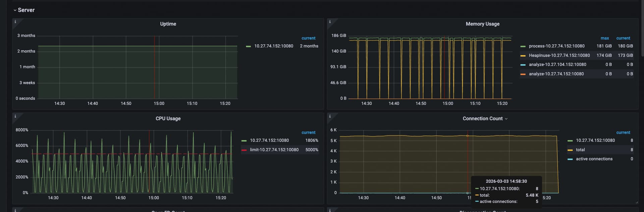Click the red limit-10.27.74.152:10080 color swatch
This screenshot has width=644, height=212.
244,150
